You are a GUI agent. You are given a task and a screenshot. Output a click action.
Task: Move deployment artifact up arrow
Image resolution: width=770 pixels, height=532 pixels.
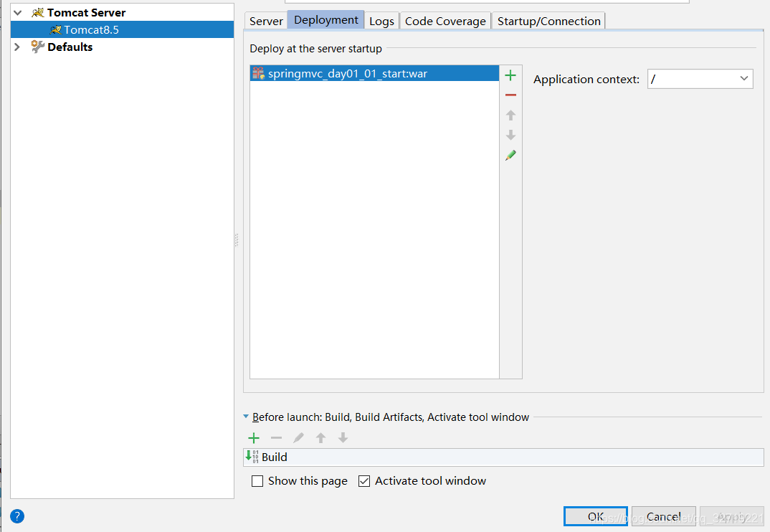click(x=510, y=115)
